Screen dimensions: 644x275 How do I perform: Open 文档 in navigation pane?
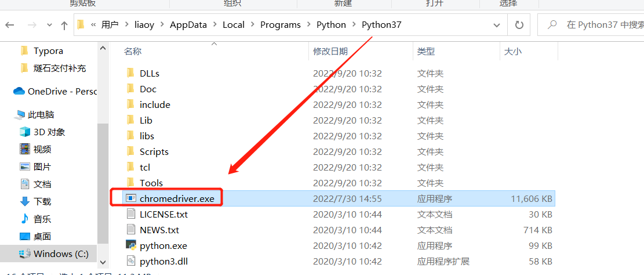(42, 184)
